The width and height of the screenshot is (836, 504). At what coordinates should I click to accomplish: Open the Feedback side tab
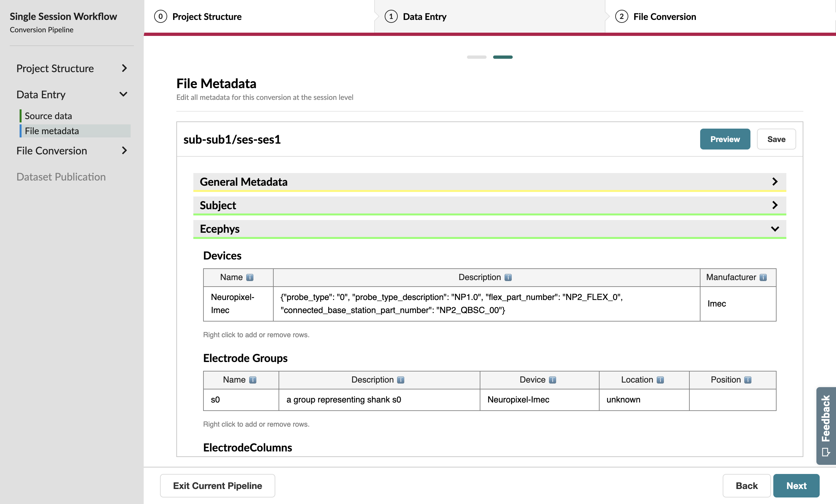(826, 426)
